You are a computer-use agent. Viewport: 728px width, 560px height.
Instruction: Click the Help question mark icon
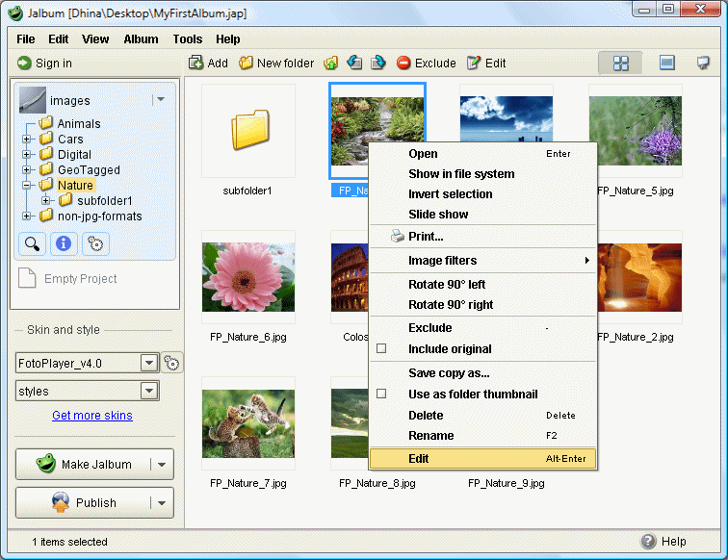pos(648,541)
